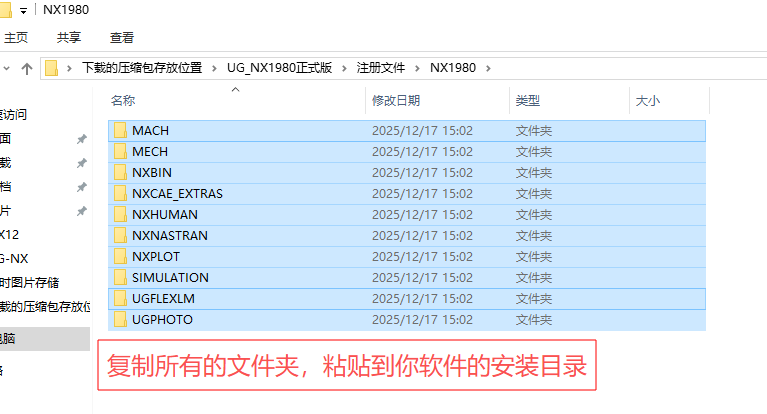Click 文件夹 type cell of UGPHOTO row
The width and height of the screenshot is (767, 414).
(x=534, y=320)
